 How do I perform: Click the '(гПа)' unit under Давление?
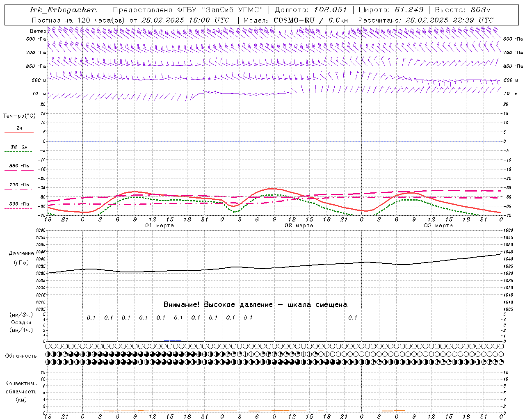(21, 262)
